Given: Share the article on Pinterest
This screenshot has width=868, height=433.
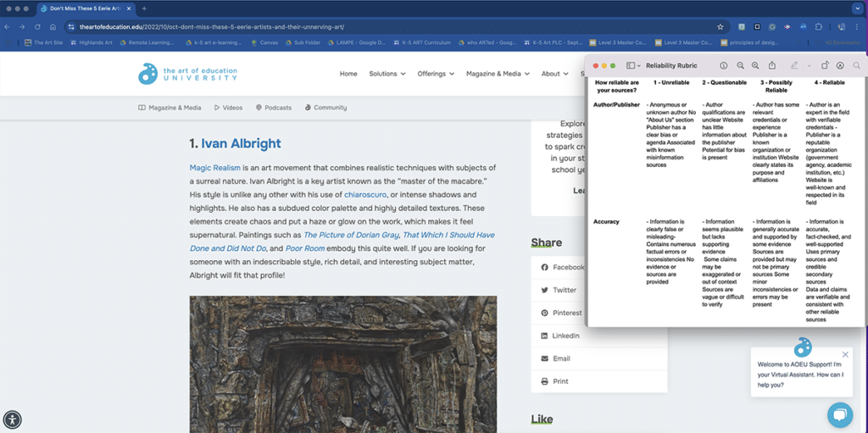Looking at the screenshot, I should [x=561, y=313].
